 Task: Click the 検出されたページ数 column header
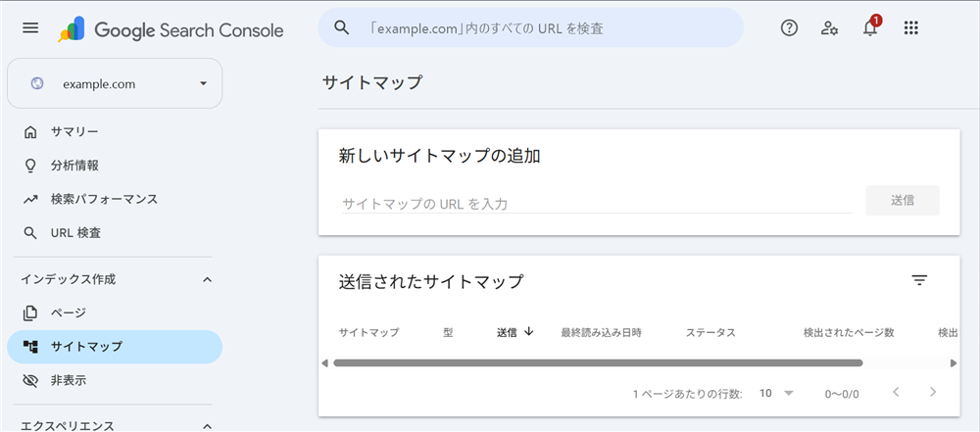849,333
